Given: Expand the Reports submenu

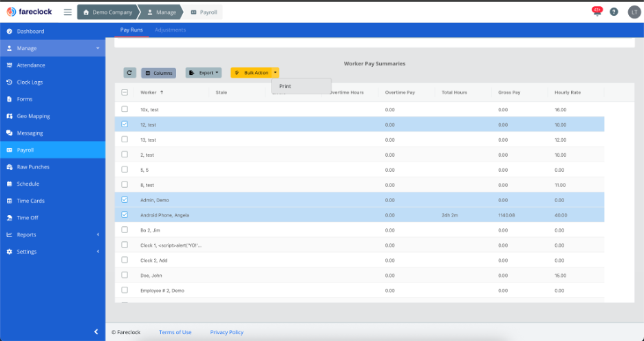Looking at the screenshot, I should point(98,234).
